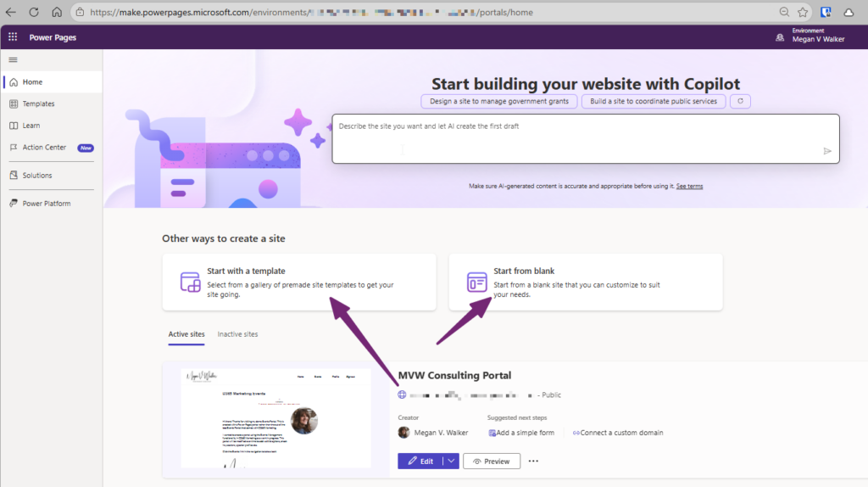Click the browser refresh icon
This screenshot has width=868, height=487.
(34, 12)
